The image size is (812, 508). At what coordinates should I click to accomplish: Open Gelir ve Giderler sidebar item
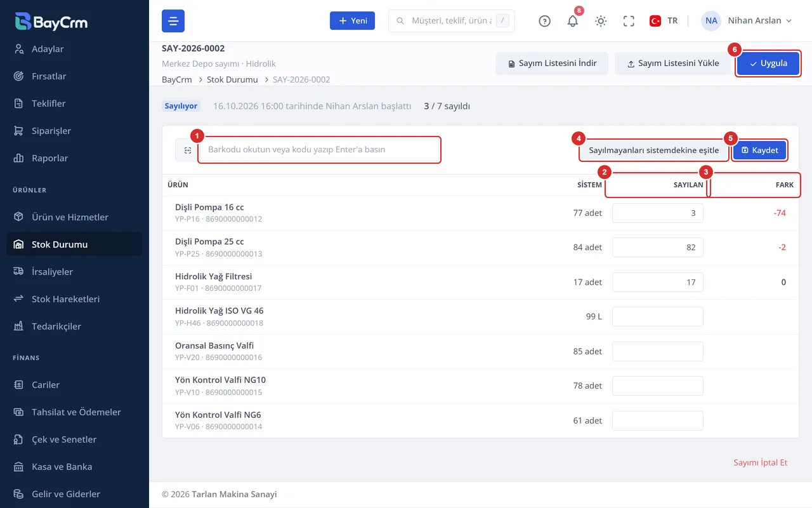pyautogui.click(x=74, y=494)
